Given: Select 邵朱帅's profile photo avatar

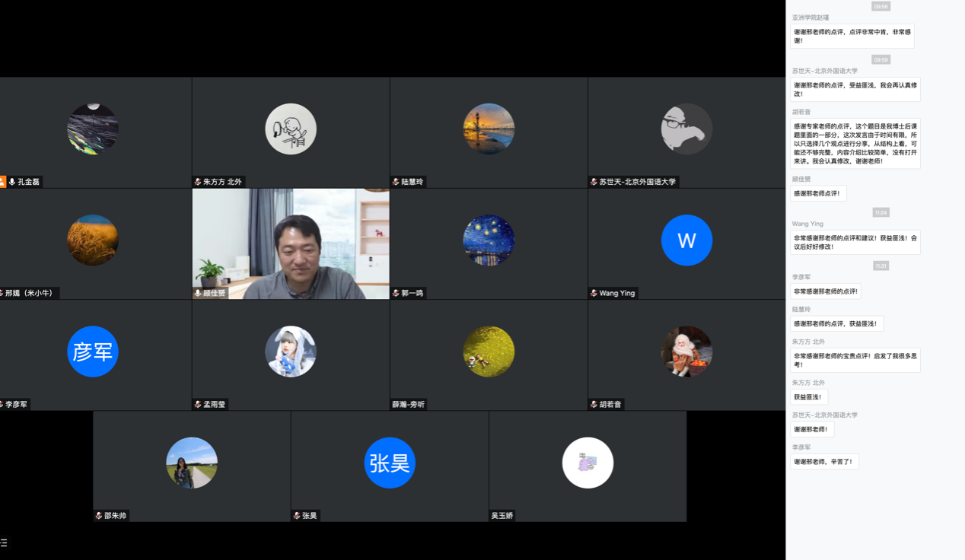Looking at the screenshot, I should coord(192,463).
